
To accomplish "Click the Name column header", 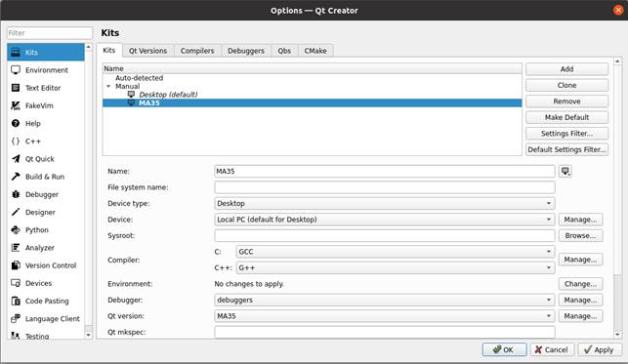I will click(312, 68).
